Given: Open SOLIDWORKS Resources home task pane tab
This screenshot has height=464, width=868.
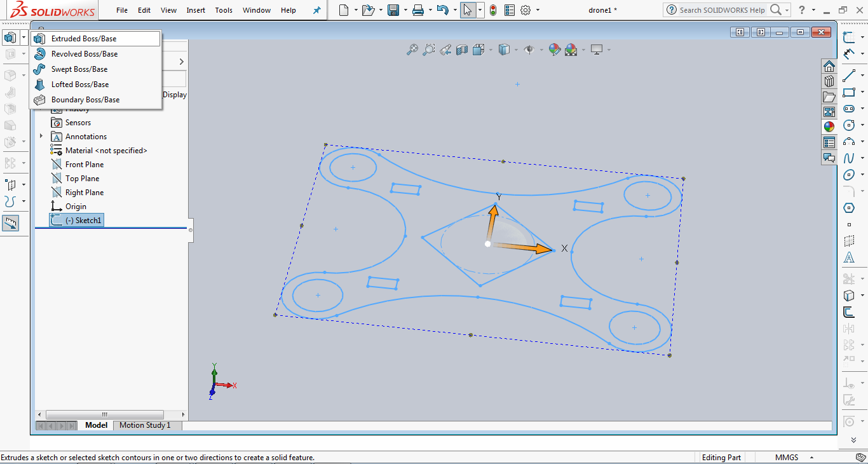Looking at the screenshot, I should tap(829, 66).
